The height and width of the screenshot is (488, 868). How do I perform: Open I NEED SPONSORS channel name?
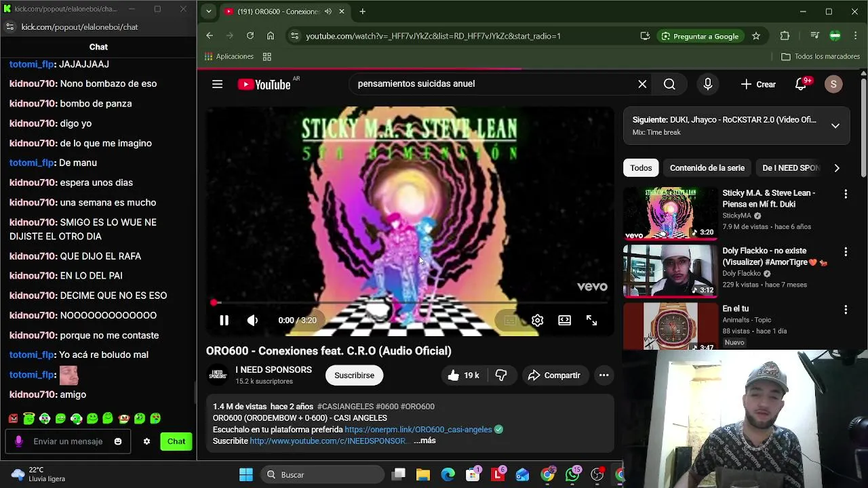pos(273,370)
